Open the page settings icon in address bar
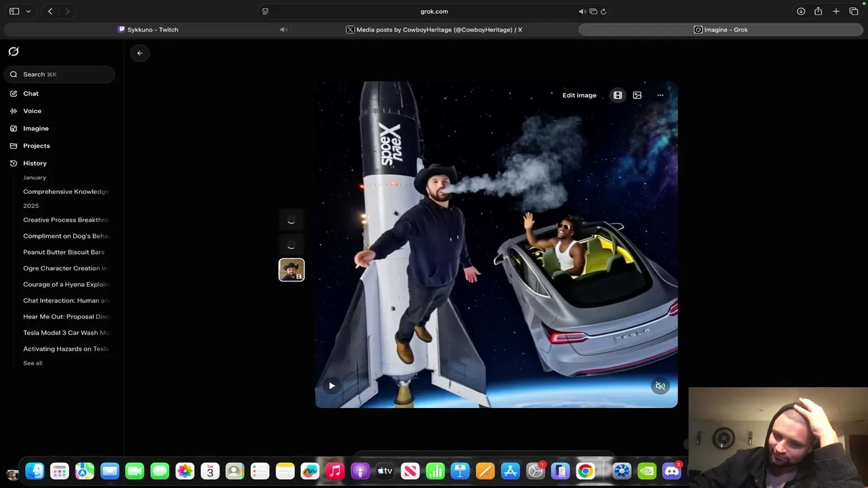Image resolution: width=868 pixels, height=488 pixels. pyautogui.click(x=265, y=12)
